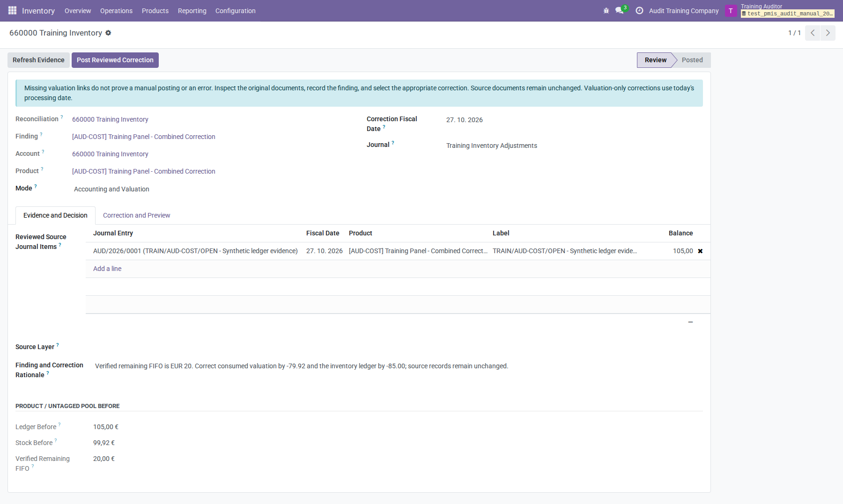Viewport: 843px width, 504px height.
Task: Open the apps grid home menu
Action: pos(12,10)
